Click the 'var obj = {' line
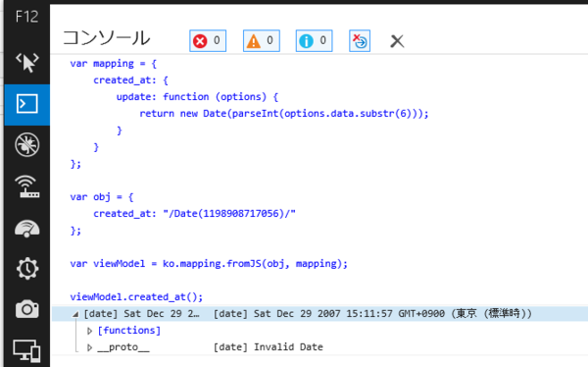588x367 pixels. [102, 197]
